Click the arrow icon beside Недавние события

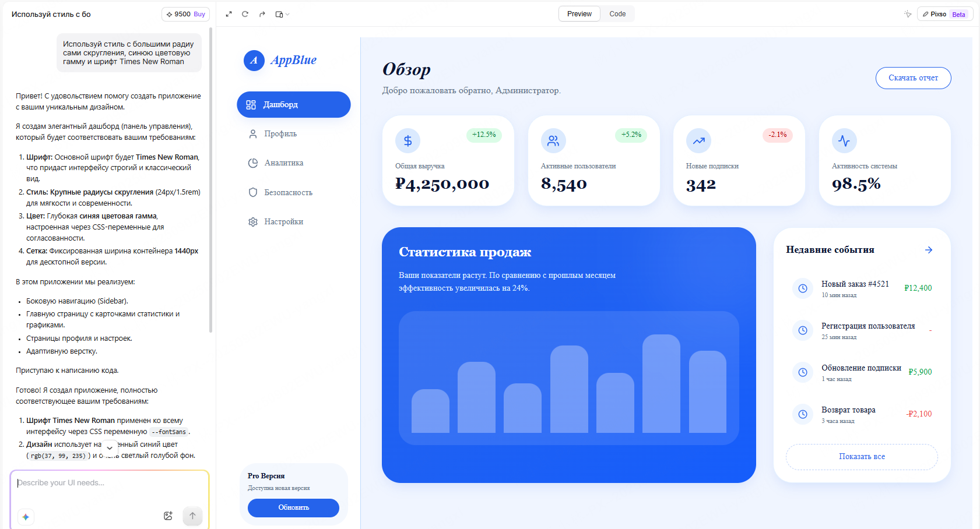(x=929, y=250)
